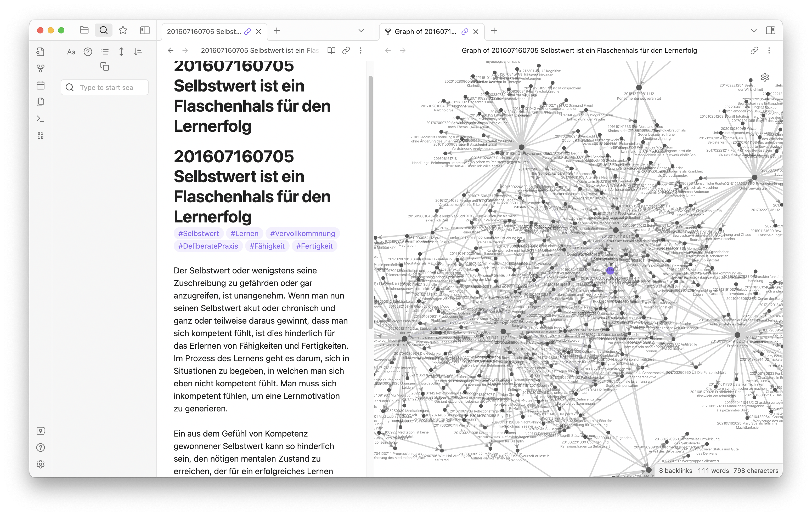The image size is (812, 516).
Task: Open today's daily note calendar icon
Action: click(41, 85)
